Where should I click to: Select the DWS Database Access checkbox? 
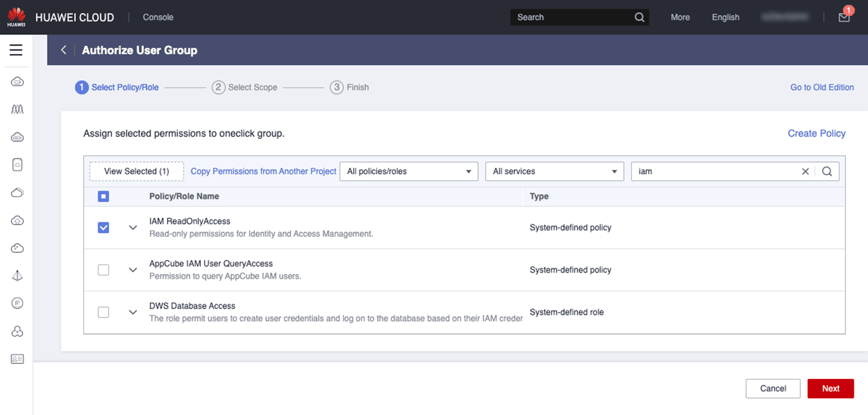pyautogui.click(x=103, y=313)
